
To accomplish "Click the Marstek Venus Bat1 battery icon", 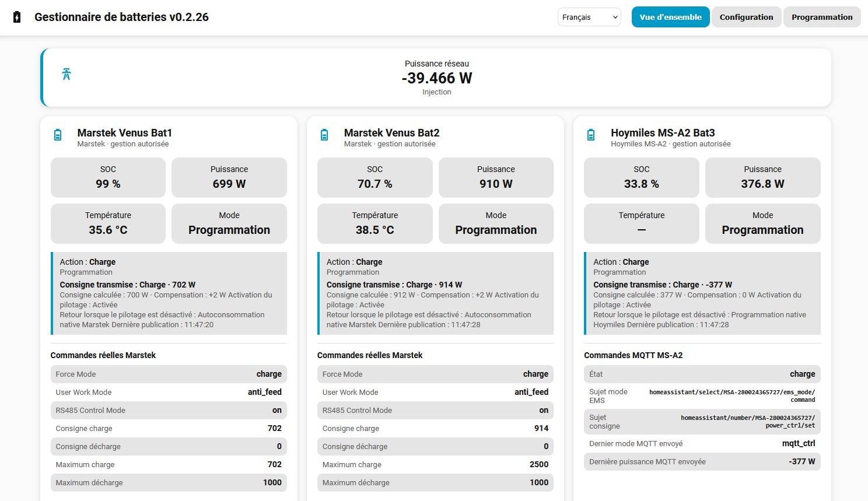I will point(58,135).
